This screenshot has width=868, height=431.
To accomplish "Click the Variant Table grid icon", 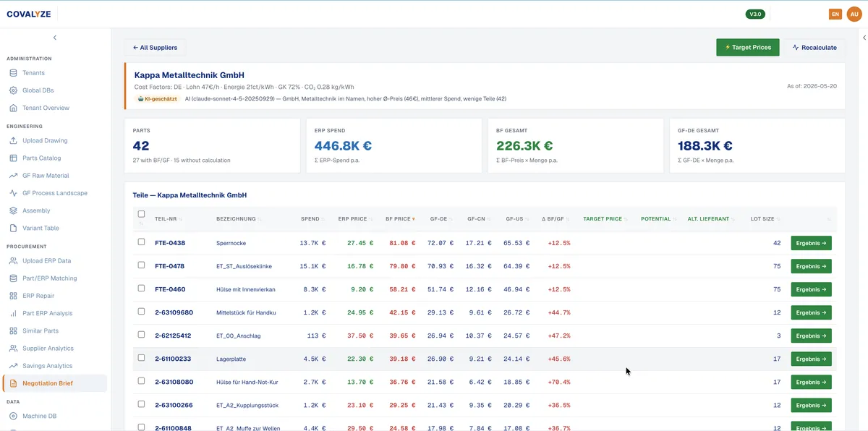I will pyautogui.click(x=13, y=228).
